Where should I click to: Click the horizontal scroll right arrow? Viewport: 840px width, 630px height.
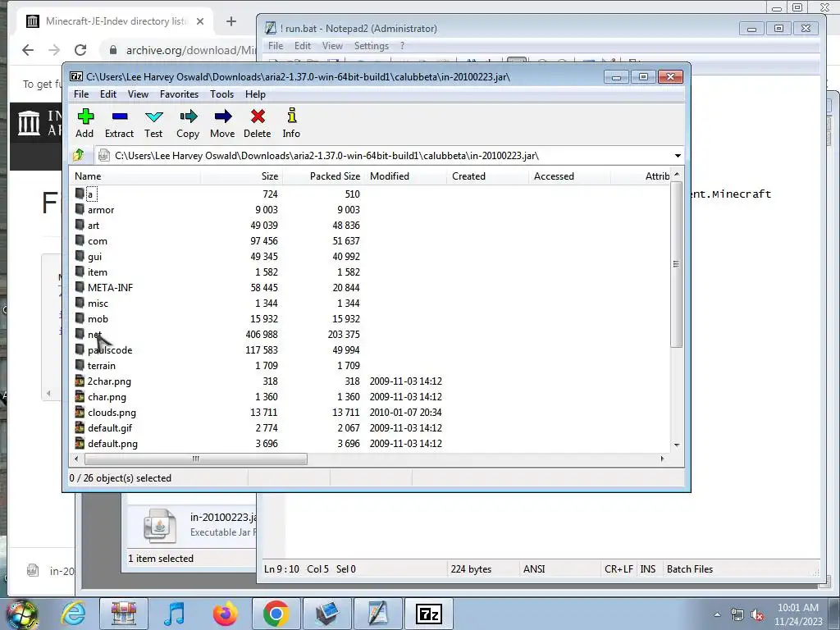(x=662, y=459)
